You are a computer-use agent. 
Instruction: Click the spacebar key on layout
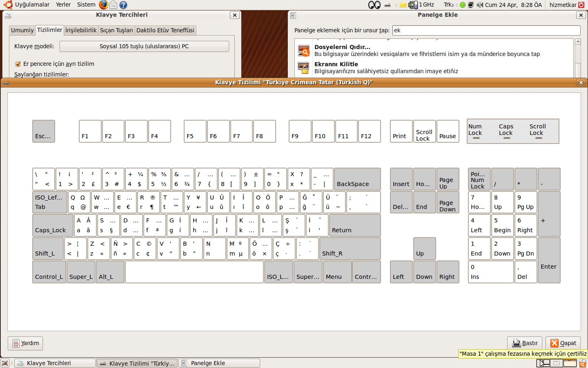(x=194, y=272)
